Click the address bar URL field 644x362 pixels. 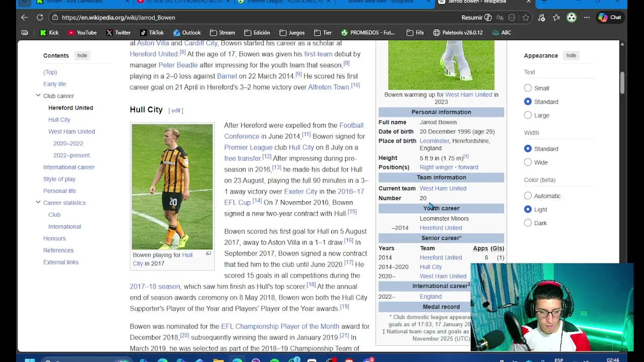pos(252,17)
